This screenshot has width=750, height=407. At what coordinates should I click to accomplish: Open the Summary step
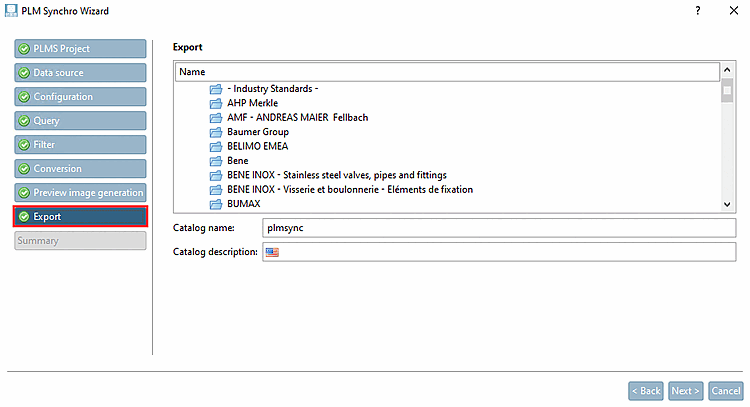pos(80,241)
